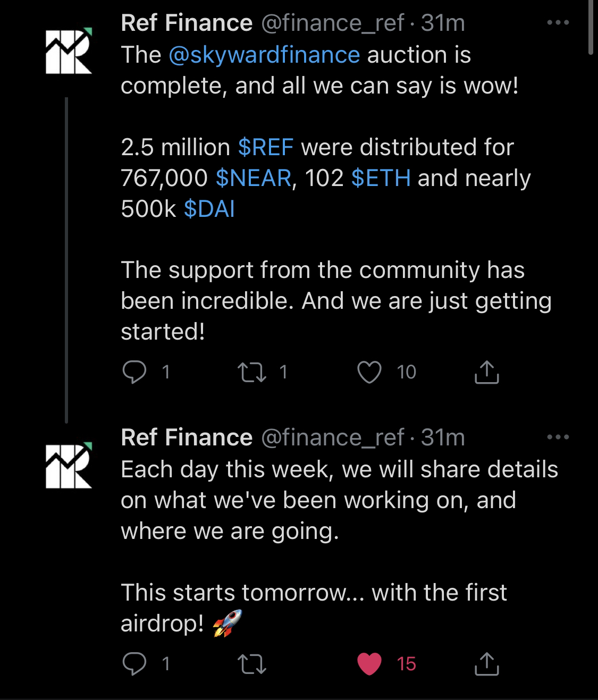Tap the $REF cashtag

point(265,147)
